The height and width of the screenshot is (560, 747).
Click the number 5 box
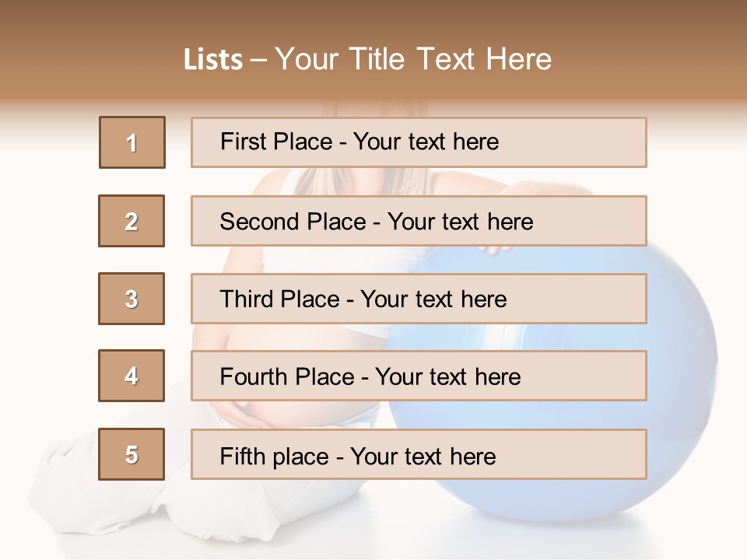(132, 454)
